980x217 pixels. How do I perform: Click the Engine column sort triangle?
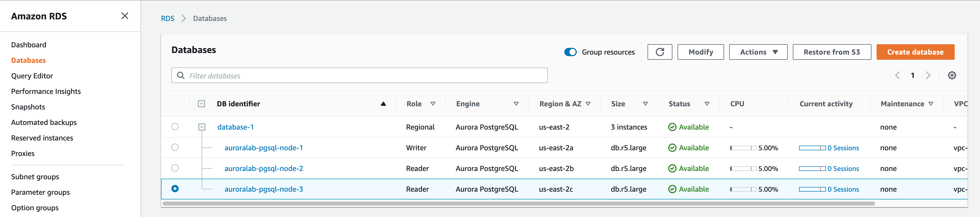(516, 104)
